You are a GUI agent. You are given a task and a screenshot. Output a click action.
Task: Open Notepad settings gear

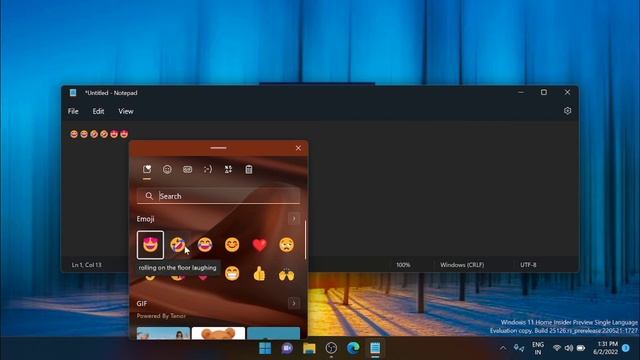(x=567, y=111)
